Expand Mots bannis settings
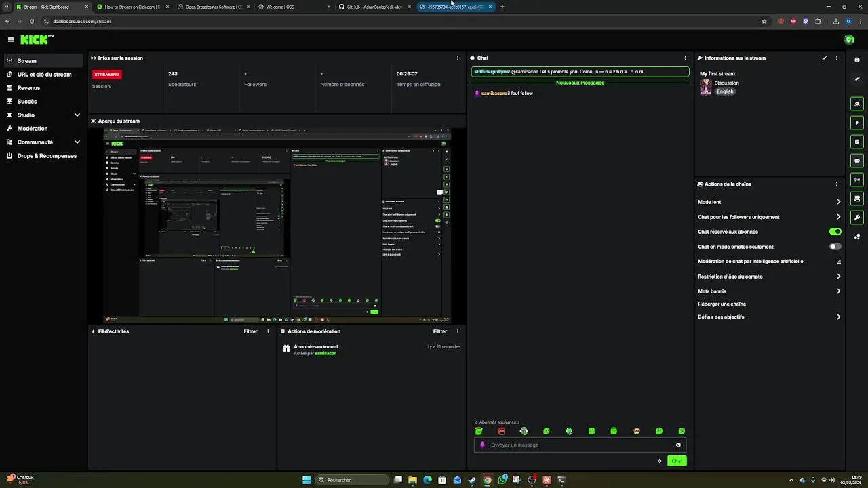The image size is (868, 488). [838, 291]
